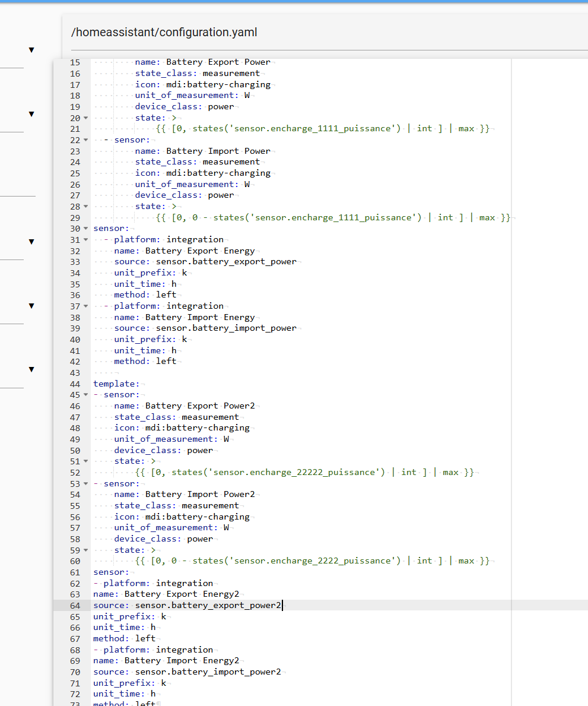Collapse fold arrow at line 31
Viewport: 588px width, 706px height.
point(85,239)
